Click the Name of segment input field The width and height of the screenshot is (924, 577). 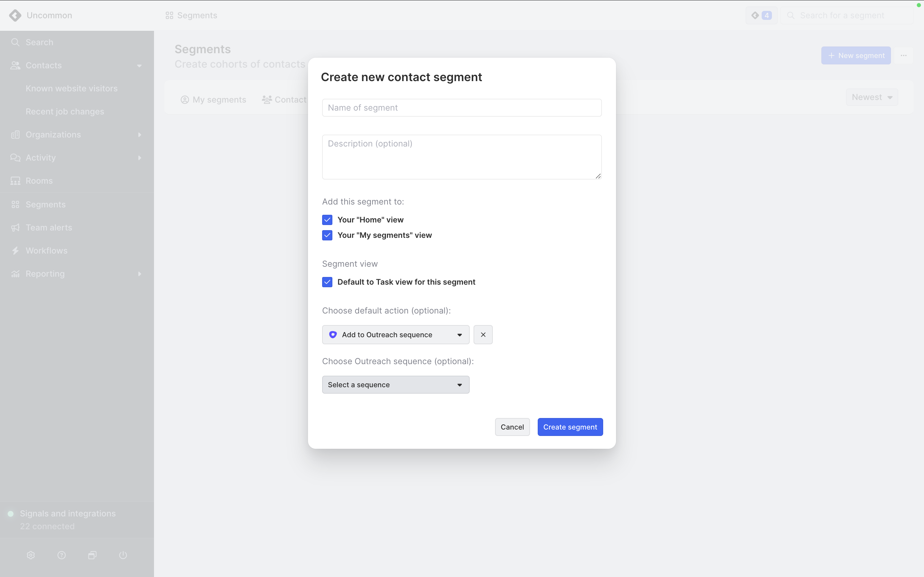coord(462,108)
